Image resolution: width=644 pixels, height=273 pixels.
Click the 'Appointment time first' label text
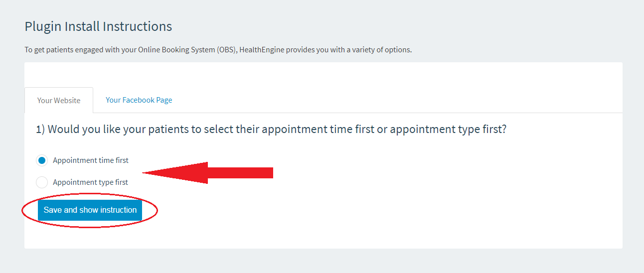(91, 160)
